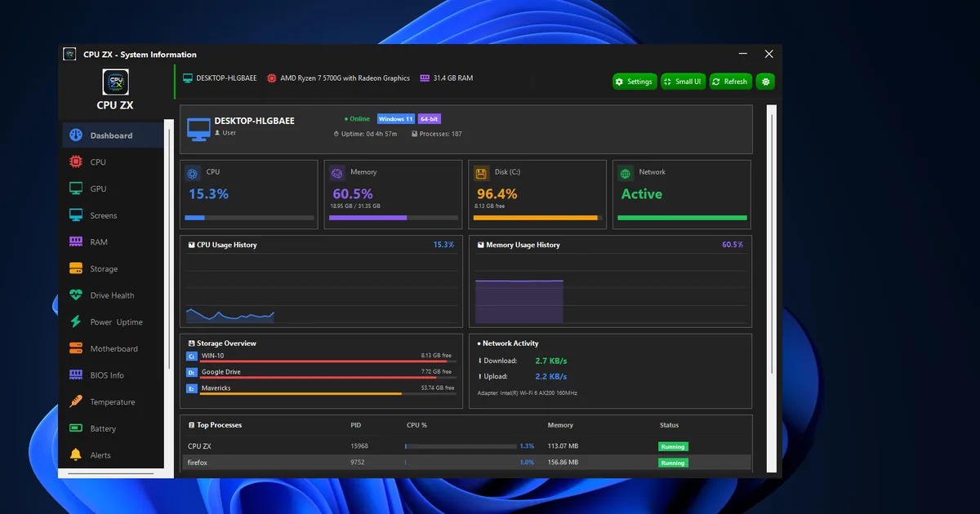Click the Memory card brain icon
This screenshot has height=514, width=980.
click(x=337, y=174)
